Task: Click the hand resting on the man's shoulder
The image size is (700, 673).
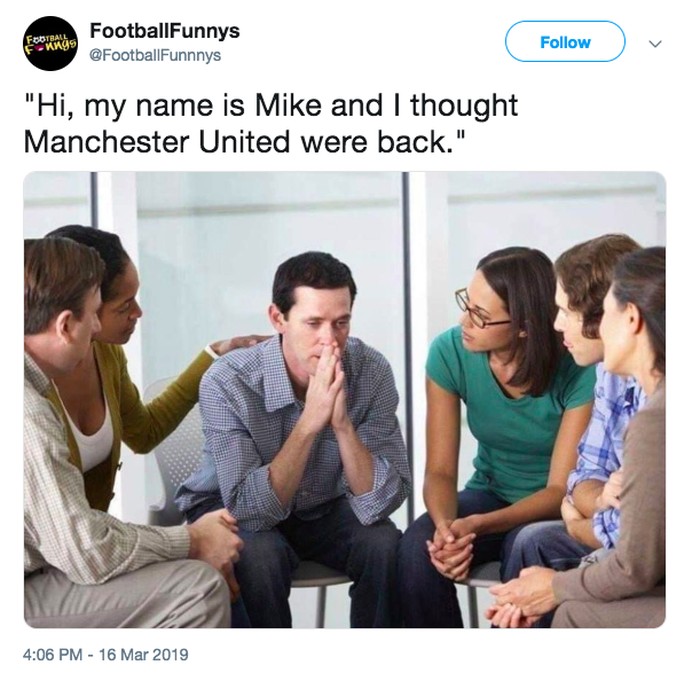Action: coord(231,345)
